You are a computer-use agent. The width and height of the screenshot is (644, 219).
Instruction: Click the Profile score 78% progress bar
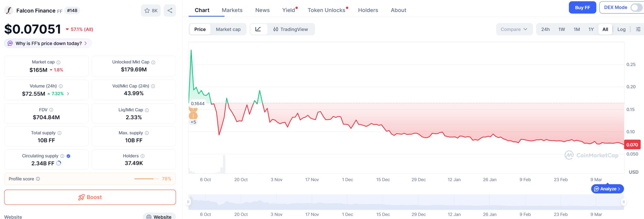[146, 179]
